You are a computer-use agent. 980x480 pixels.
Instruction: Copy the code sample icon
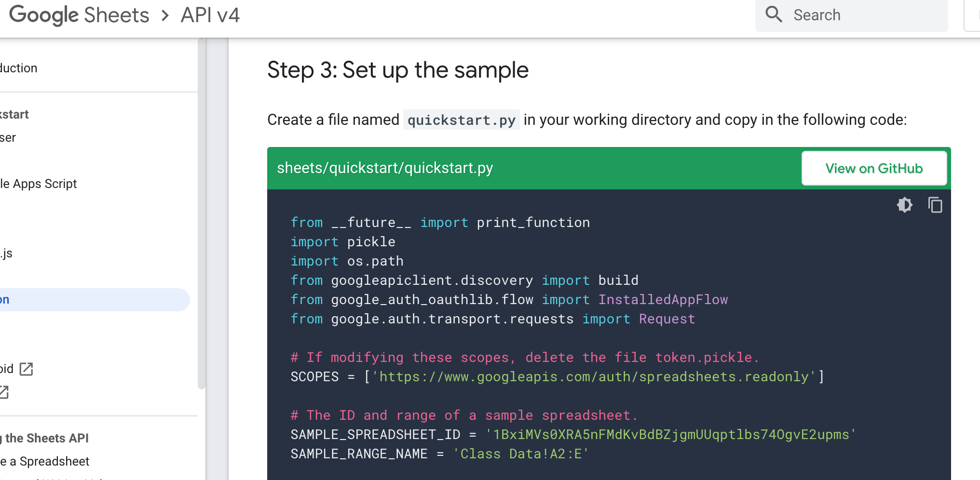(x=935, y=205)
